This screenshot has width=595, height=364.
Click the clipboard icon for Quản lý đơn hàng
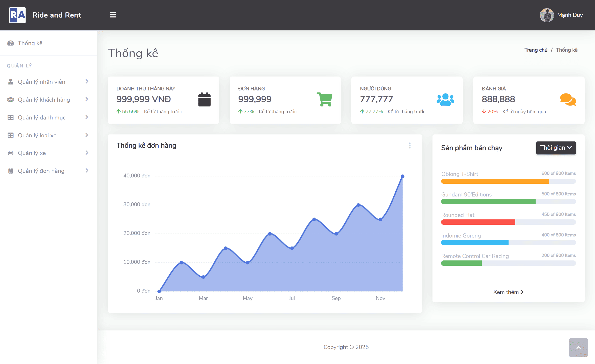(10, 171)
